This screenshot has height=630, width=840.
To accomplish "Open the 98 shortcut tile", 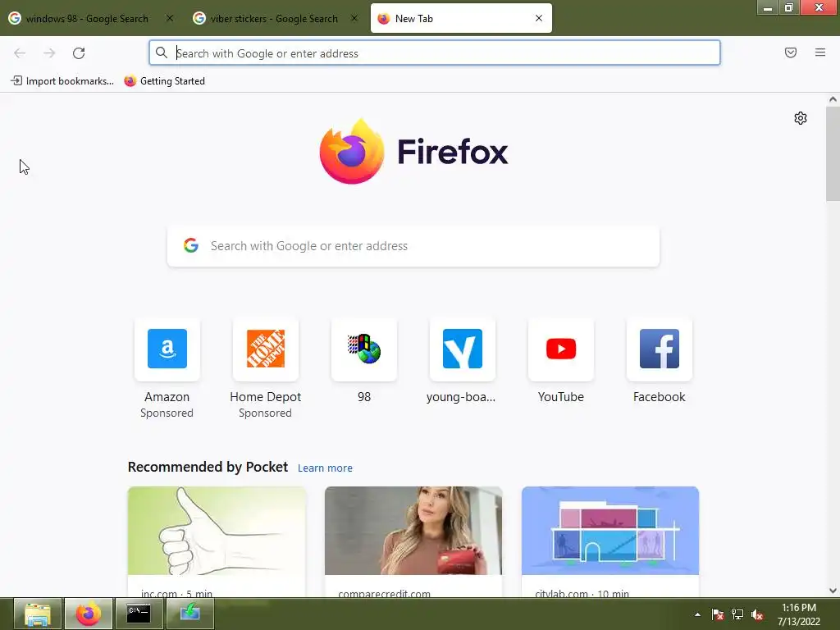I will 364,349.
